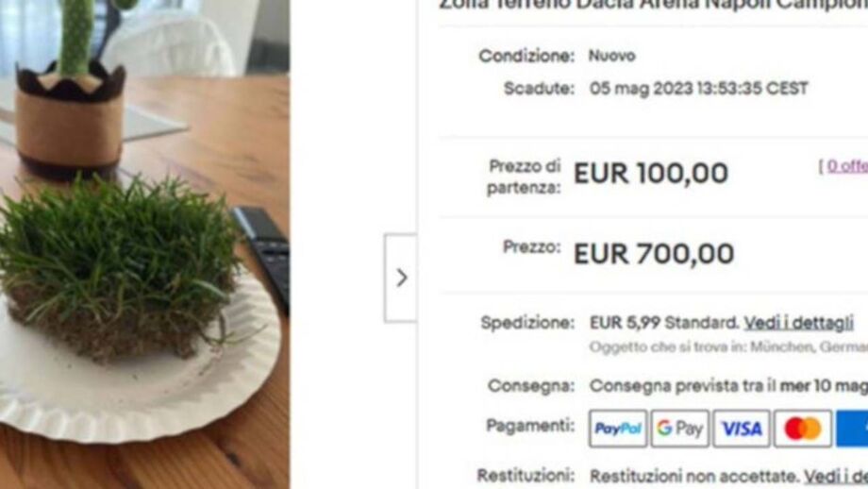Open the returns 'Vedi i dettagli' link
Screen dimensions: 868x489
point(835,477)
